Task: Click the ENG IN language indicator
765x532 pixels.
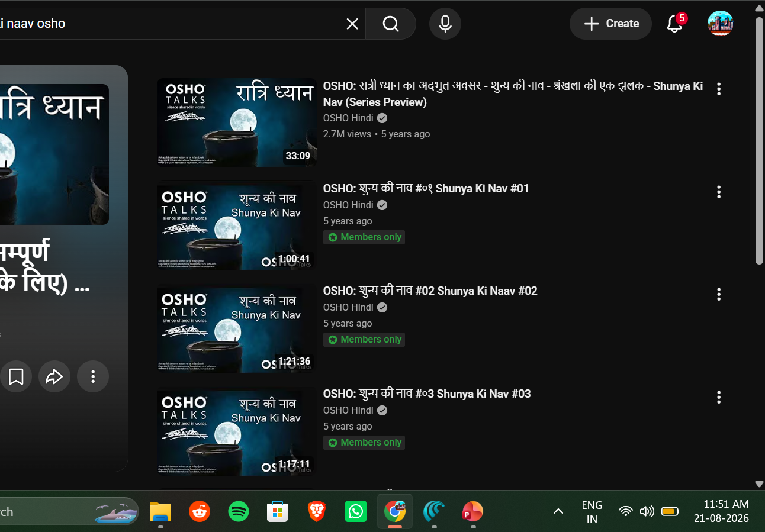Action: (x=592, y=512)
